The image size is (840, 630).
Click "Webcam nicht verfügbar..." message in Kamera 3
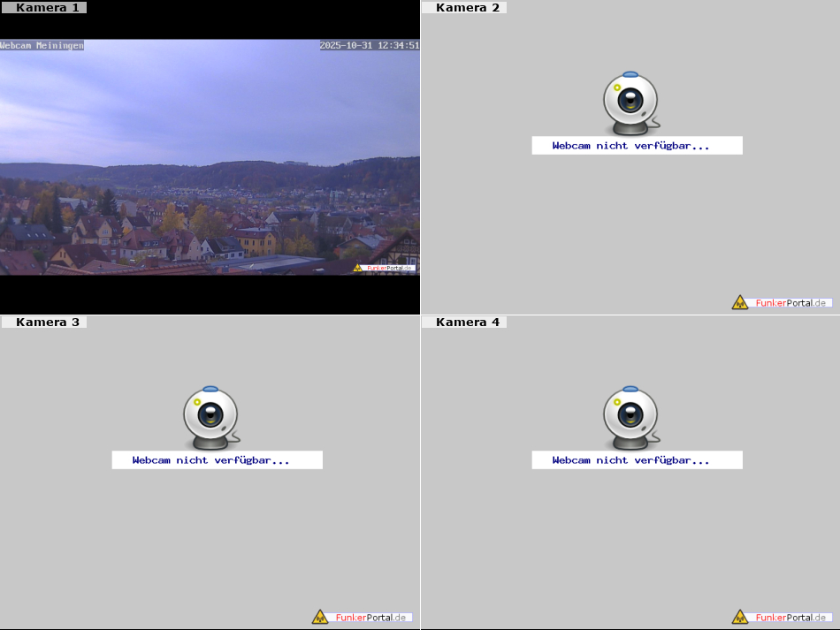point(210,460)
